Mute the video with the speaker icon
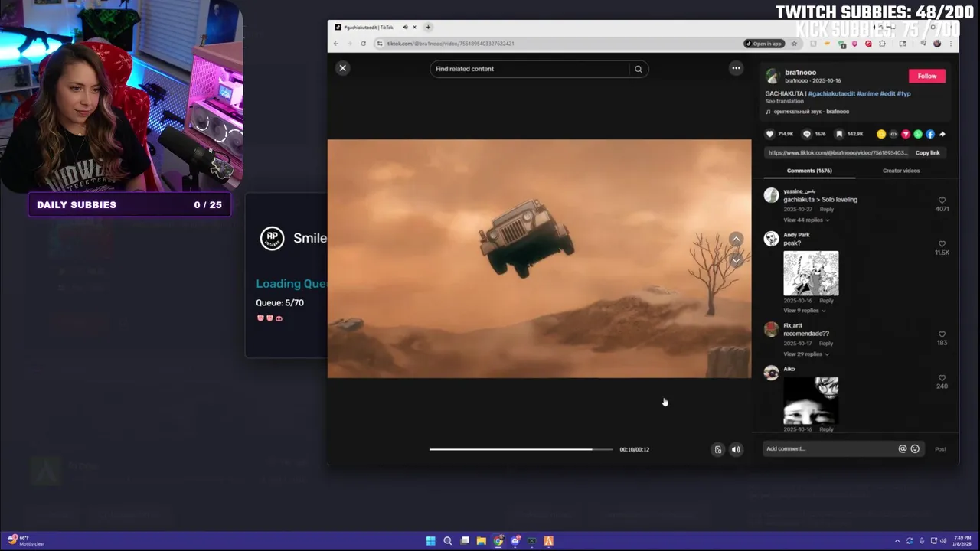The image size is (980, 551). [736, 449]
